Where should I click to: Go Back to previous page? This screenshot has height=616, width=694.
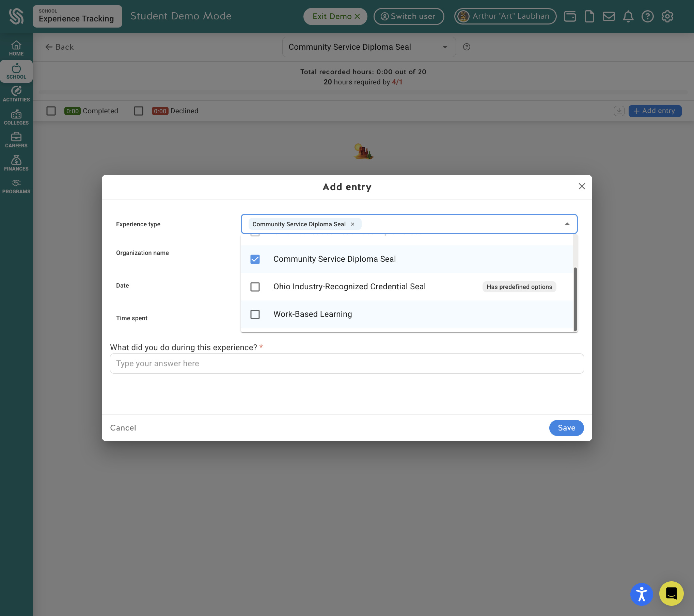(60, 47)
